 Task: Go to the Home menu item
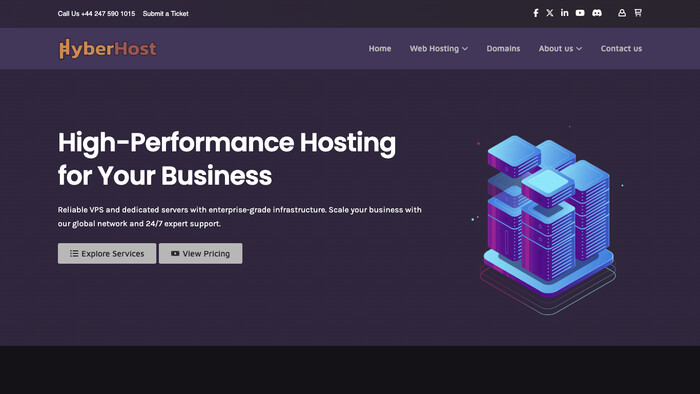point(380,49)
